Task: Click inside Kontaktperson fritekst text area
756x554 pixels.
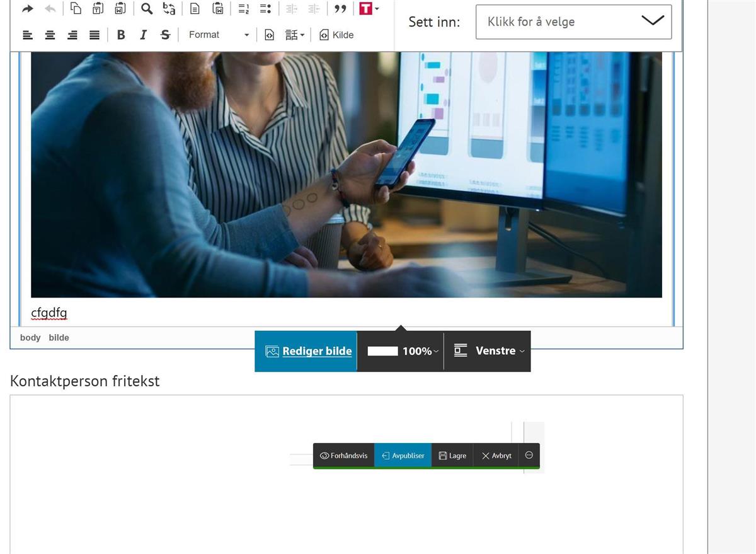Action: (x=157, y=492)
